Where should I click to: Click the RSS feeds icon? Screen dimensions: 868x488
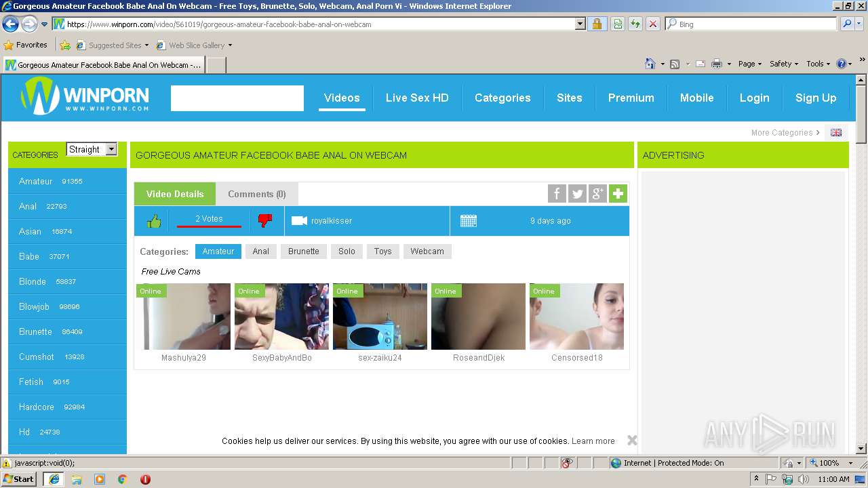click(675, 64)
